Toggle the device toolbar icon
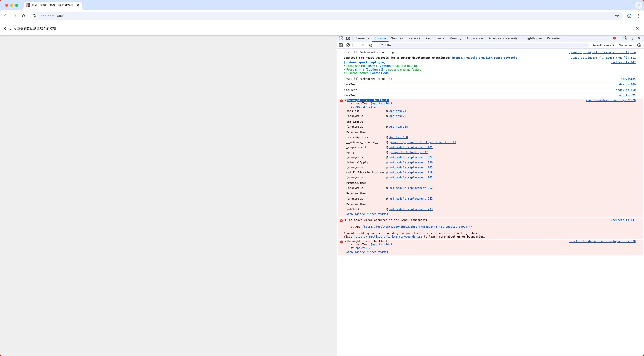 coord(348,38)
